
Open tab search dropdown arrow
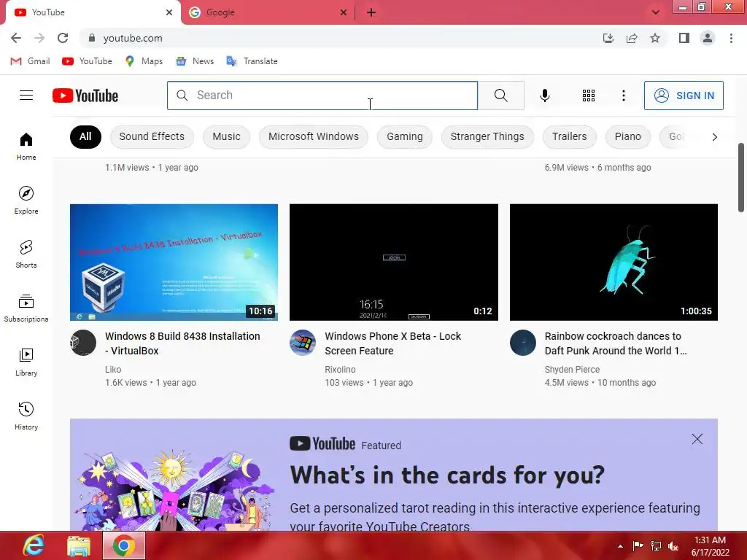coord(656,12)
